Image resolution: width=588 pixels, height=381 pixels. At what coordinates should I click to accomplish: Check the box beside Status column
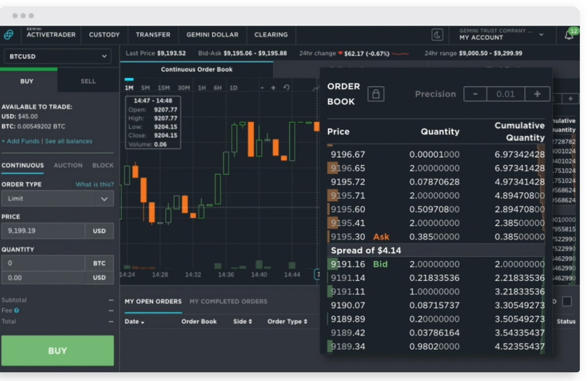pos(567,301)
